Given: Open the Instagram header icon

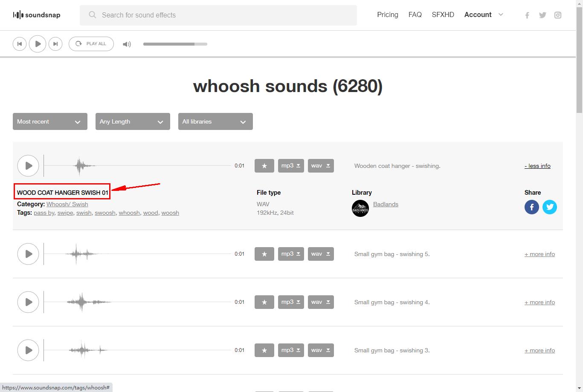Looking at the screenshot, I should pyautogui.click(x=557, y=15).
